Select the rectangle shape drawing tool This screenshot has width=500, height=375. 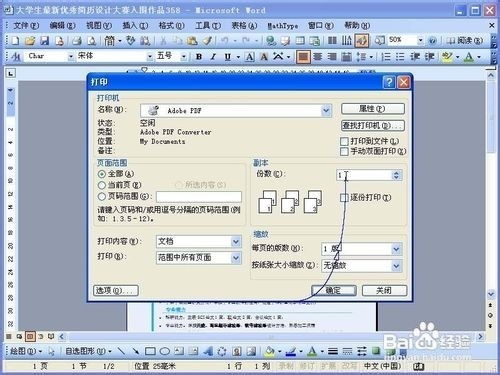pos(150,351)
